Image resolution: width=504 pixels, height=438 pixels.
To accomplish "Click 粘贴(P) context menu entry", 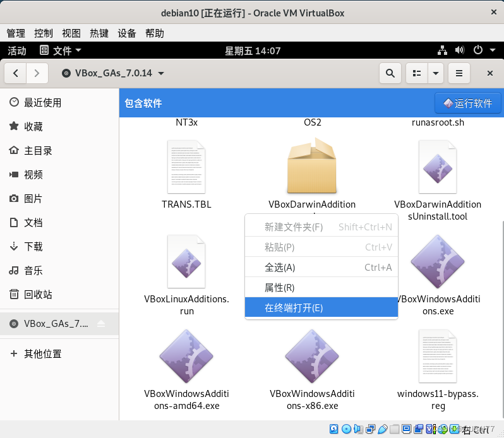I will click(321, 247).
